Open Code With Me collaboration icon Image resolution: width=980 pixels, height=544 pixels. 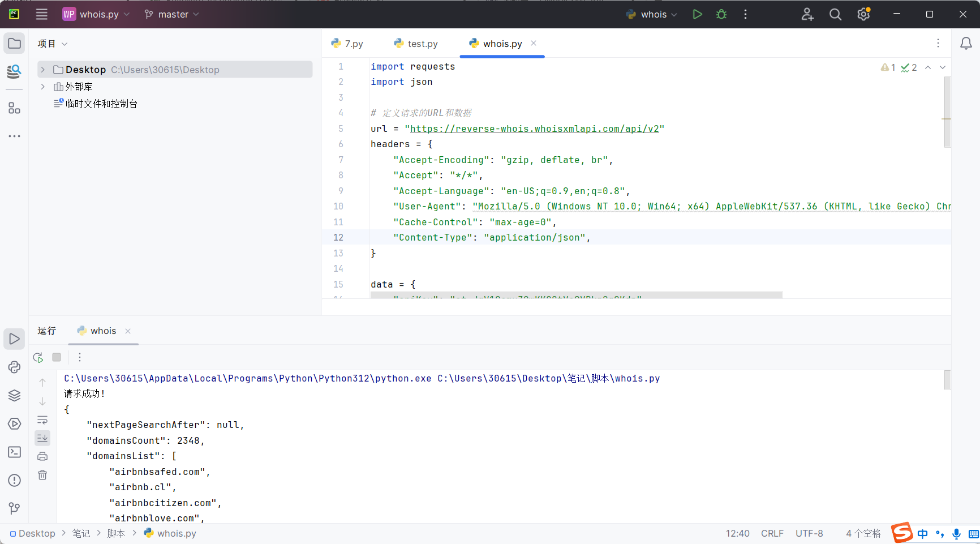[807, 14]
